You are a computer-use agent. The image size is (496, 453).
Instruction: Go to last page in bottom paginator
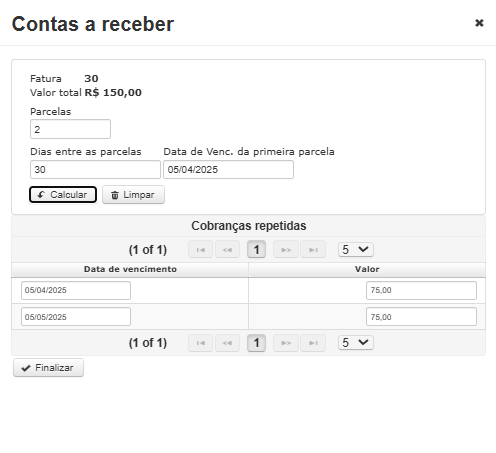point(313,343)
